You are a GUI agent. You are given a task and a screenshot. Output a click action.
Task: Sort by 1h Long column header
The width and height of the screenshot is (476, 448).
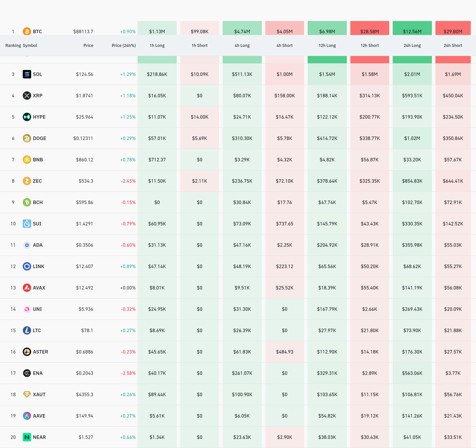157,45
